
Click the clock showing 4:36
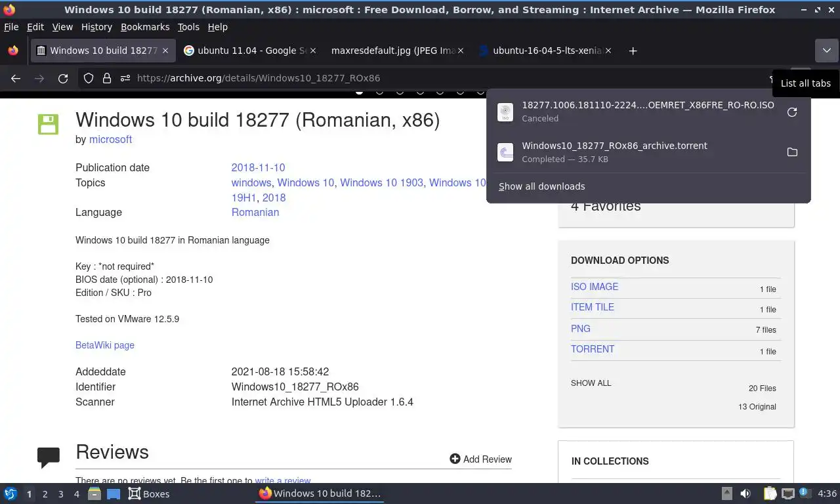[827, 493]
